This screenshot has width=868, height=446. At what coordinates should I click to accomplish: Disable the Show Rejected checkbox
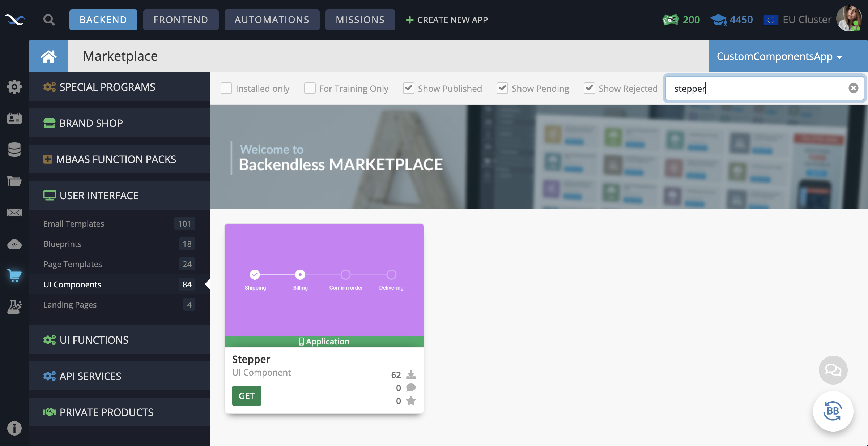(x=588, y=88)
